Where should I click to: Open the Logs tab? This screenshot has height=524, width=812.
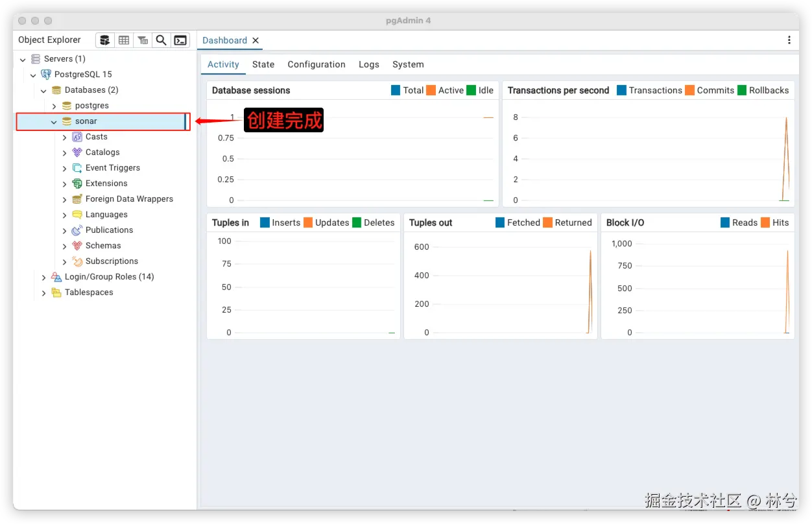pyautogui.click(x=369, y=64)
